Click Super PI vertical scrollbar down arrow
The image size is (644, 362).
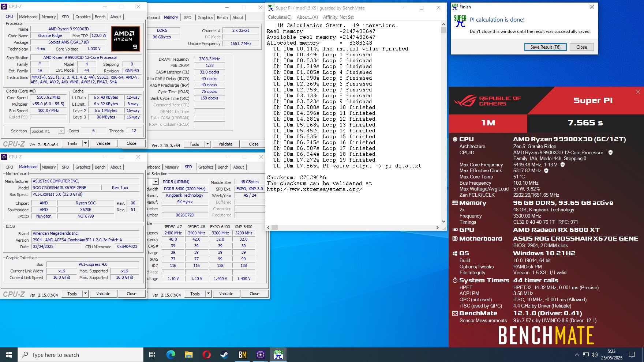(x=443, y=221)
